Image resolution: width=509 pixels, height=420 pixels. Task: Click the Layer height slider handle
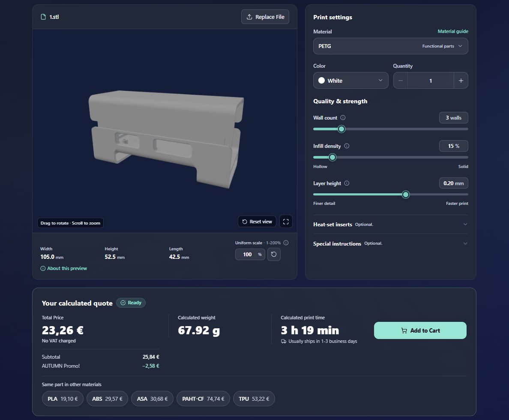coord(405,195)
